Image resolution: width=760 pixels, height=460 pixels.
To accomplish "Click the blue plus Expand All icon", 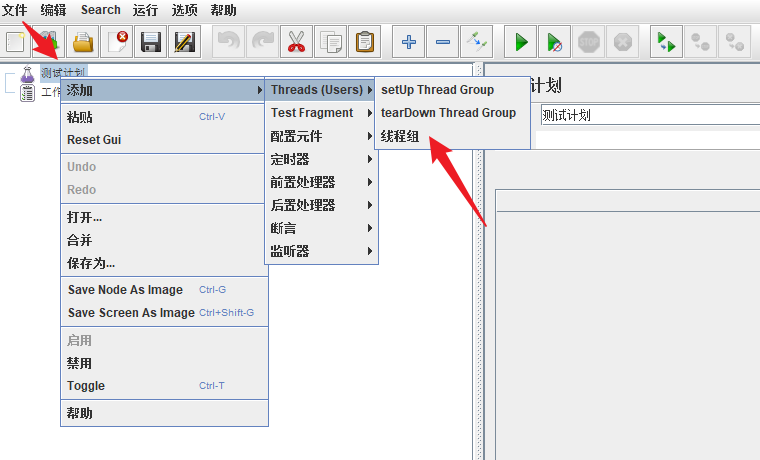I will point(408,42).
